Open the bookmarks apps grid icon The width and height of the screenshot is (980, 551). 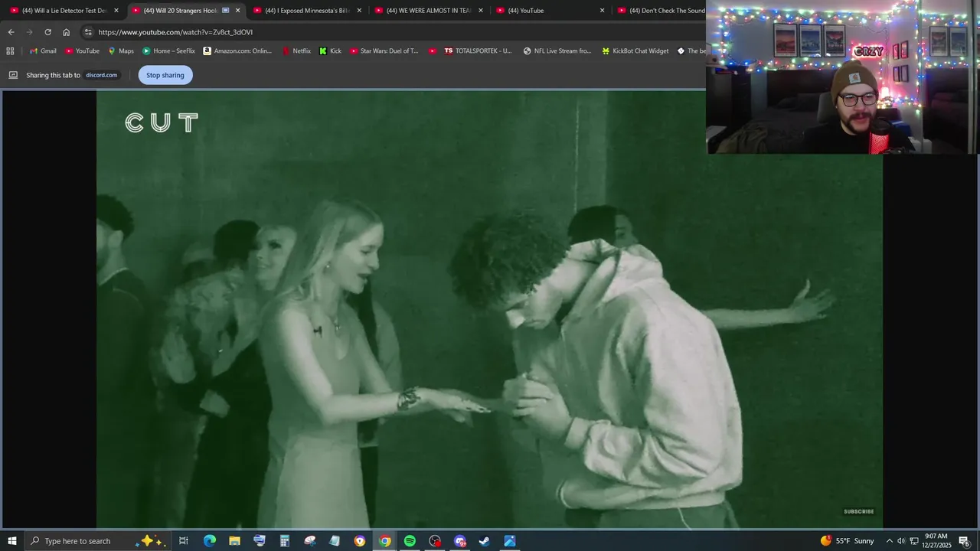[10, 51]
